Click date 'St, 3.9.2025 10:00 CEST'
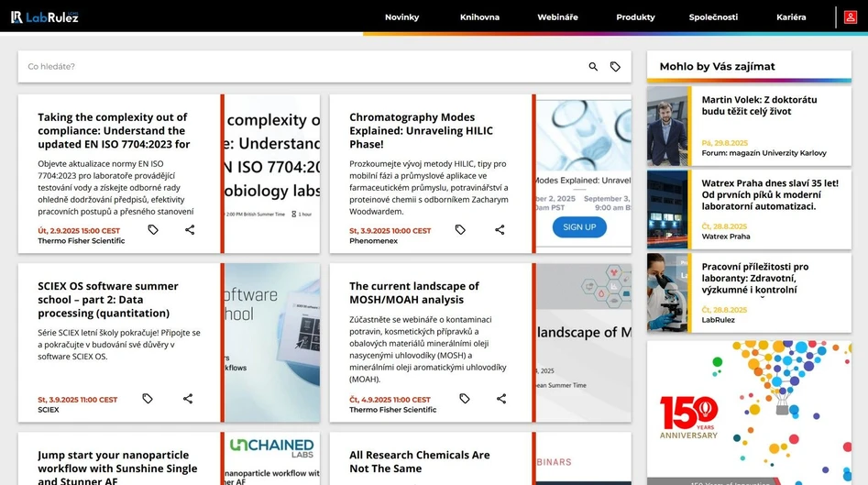The height and width of the screenshot is (485, 868). pyautogui.click(x=390, y=231)
